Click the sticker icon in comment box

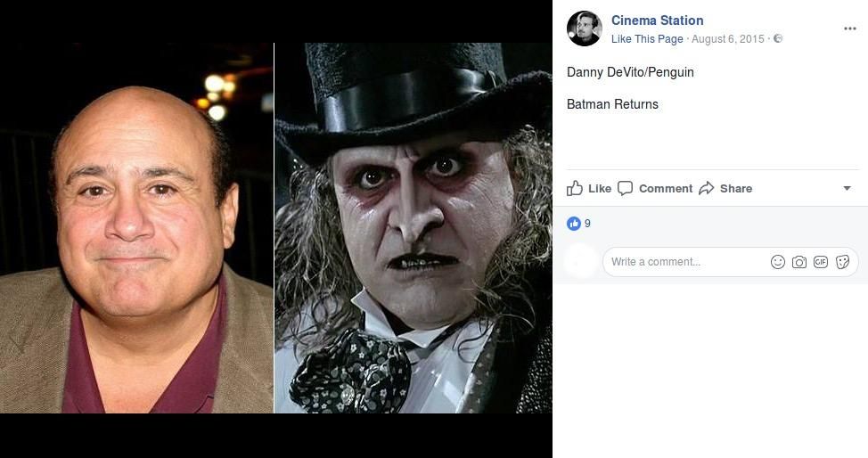tap(842, 262)
